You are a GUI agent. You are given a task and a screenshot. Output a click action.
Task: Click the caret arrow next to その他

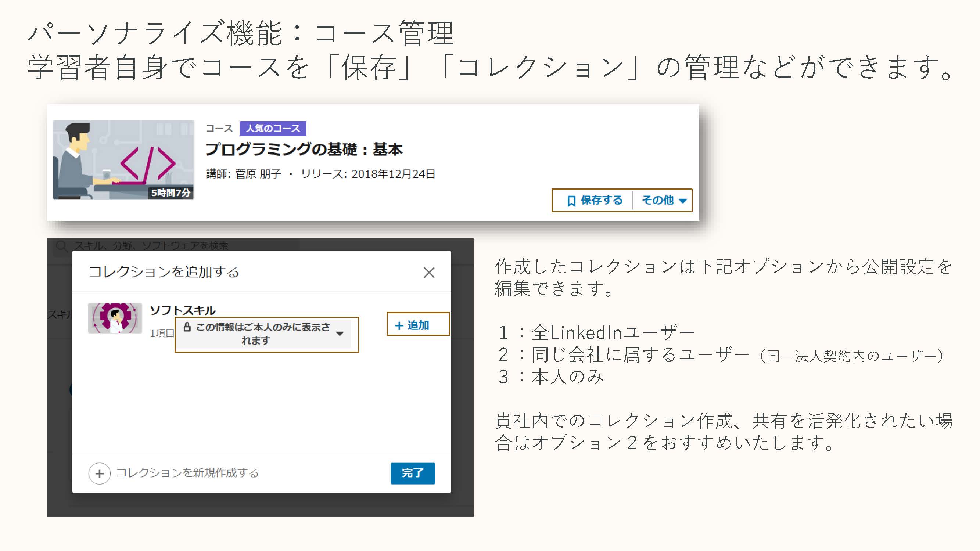coord(683,201)
